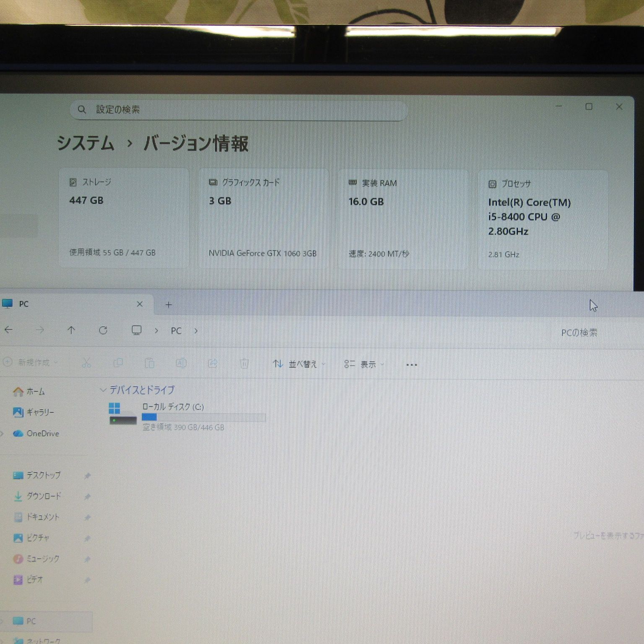Open OneDrive in the sidebar
The width and height of the screenshot is (644, 644).
click(x=42, y=434)
